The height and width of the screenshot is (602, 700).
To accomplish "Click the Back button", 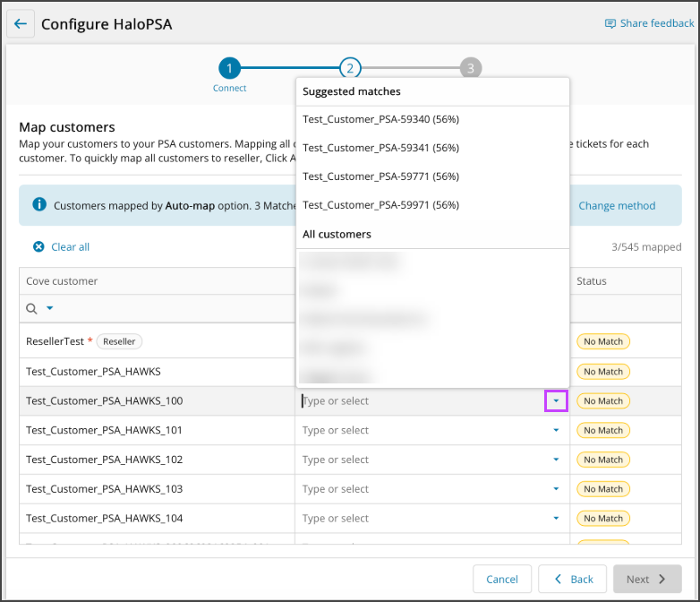I will 573,580.
